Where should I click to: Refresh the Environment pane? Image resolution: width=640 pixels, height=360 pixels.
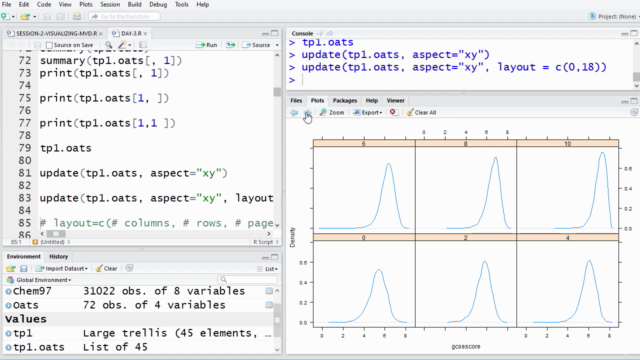click(x=129, y=268)
